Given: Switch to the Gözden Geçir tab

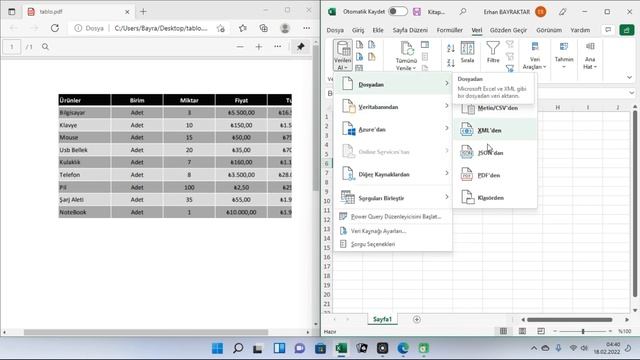Looking at the screenshot, I should pos(508,30).
